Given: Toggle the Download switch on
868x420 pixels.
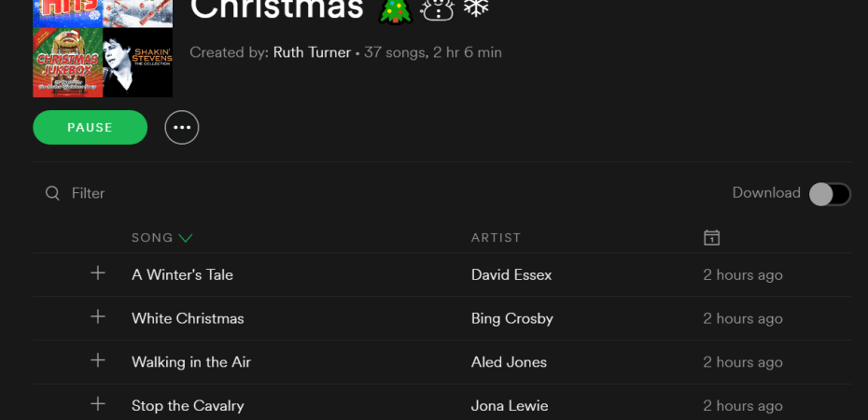Looking at the screenshot, I should coord(829,193).
